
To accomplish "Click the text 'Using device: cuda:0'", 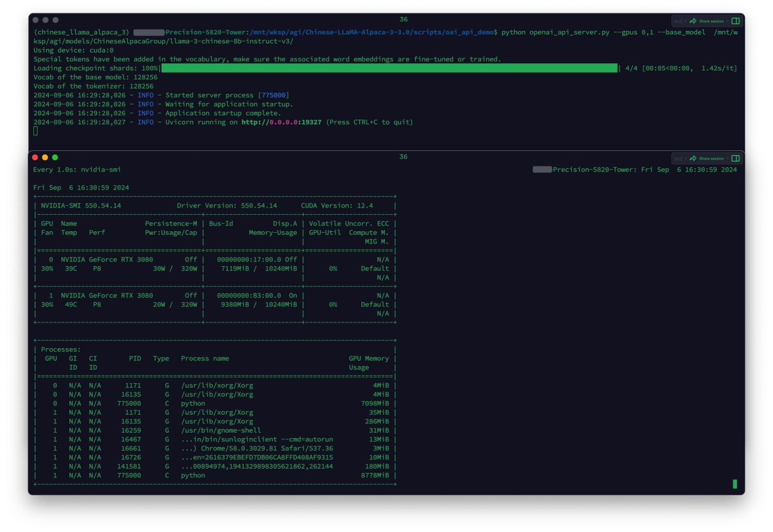I will [x=74, y=50].
